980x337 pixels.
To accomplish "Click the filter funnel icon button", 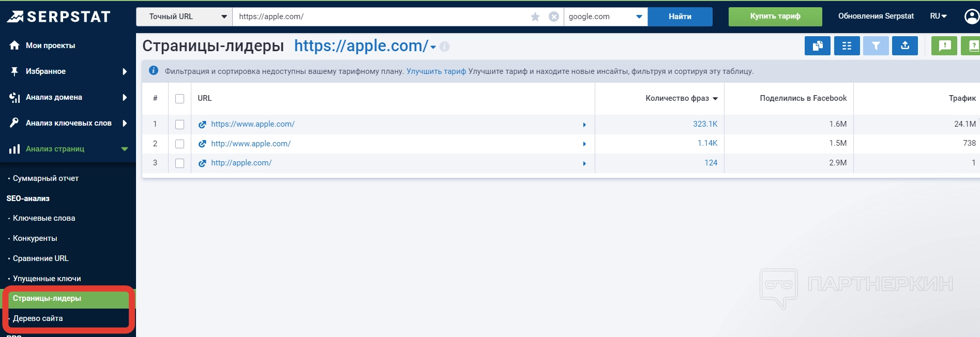I will click(x=876, y=46).
